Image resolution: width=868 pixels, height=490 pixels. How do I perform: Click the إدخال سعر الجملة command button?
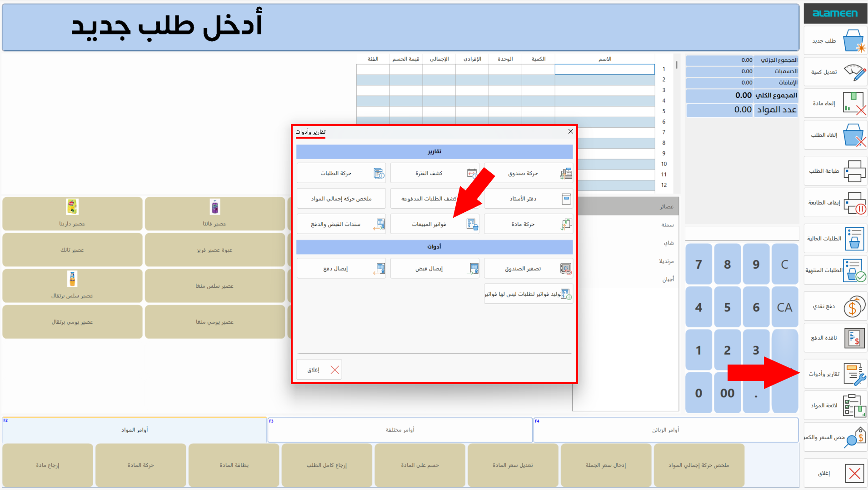606,465
